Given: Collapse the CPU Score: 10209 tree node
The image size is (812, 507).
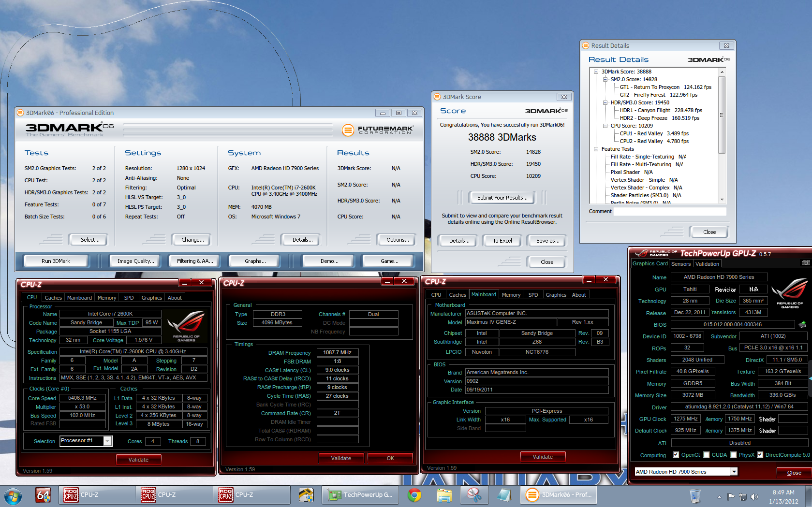Looking at the screenshot, I should (605, 126).
